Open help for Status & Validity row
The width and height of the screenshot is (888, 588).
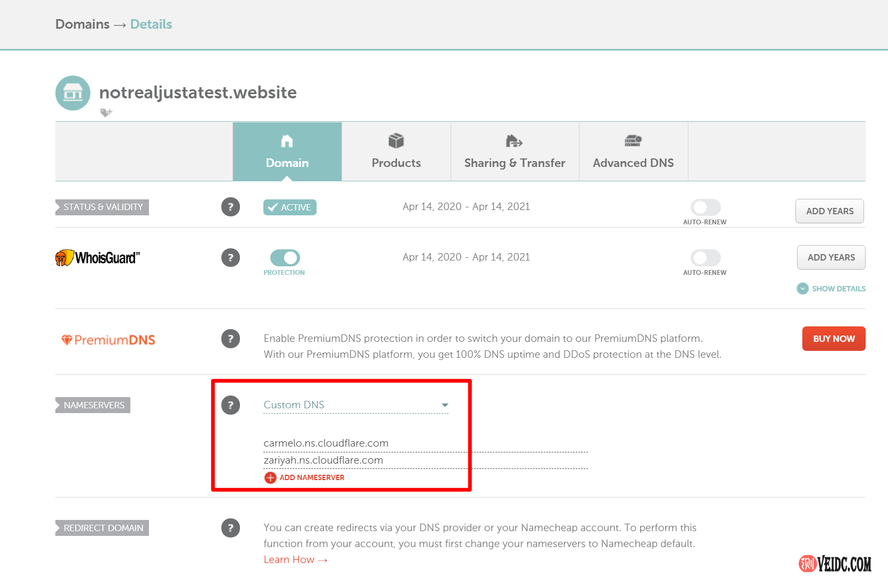point(230,207)
